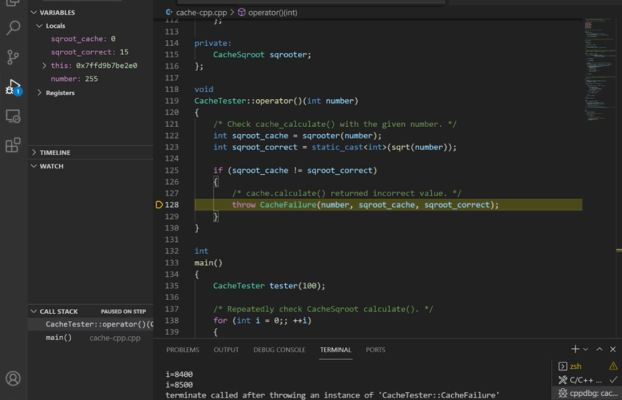Click the 'terminate called' terminal message

(x=332, y=395)
